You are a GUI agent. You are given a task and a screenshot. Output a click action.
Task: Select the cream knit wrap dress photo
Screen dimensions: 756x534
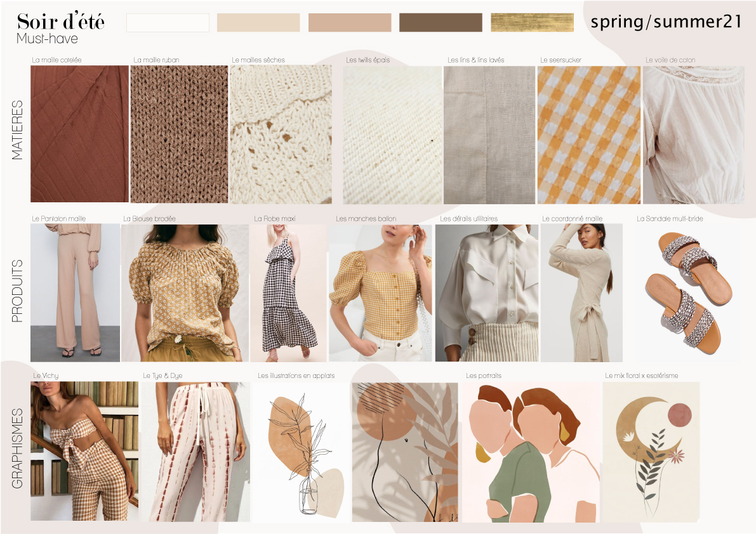click(x=581, y=293)
